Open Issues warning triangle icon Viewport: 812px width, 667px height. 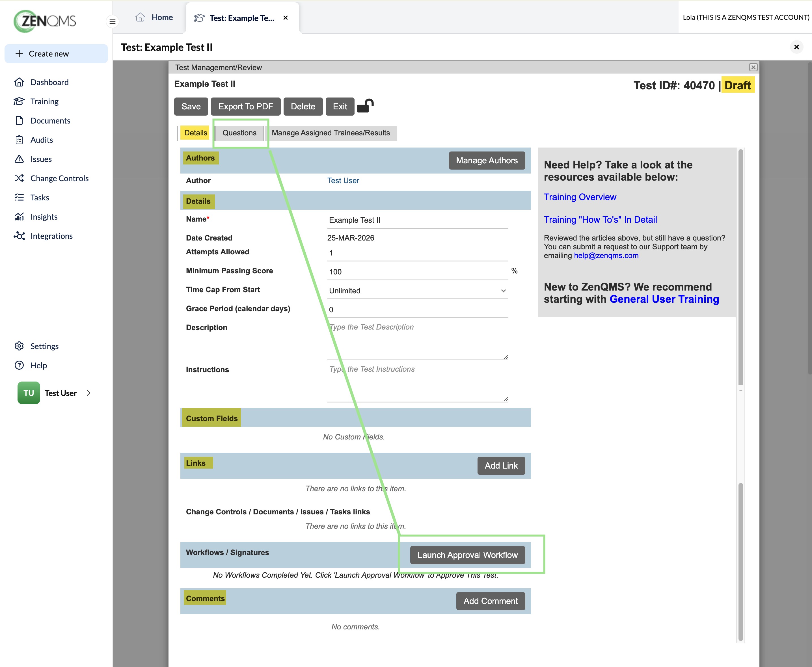point(19,159)
